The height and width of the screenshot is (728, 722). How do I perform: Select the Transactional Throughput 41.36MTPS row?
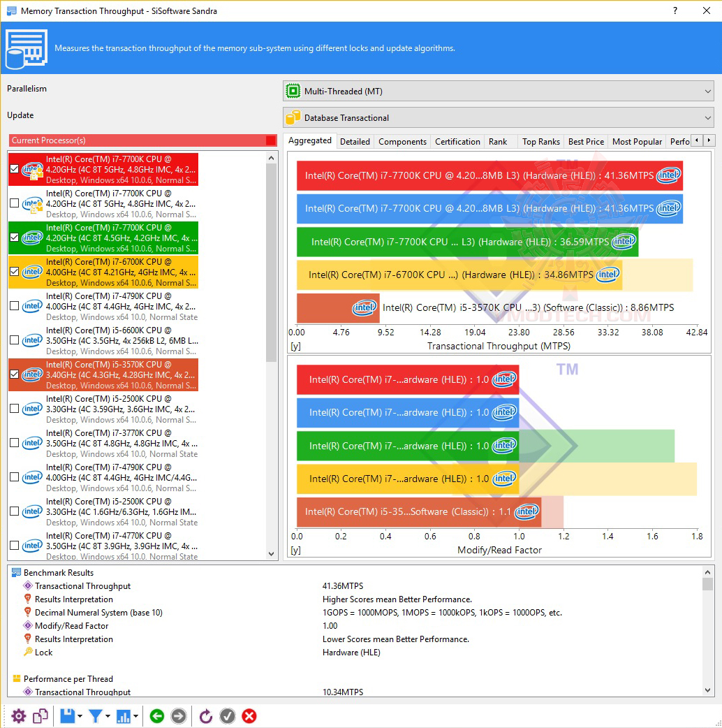(355, 586)
